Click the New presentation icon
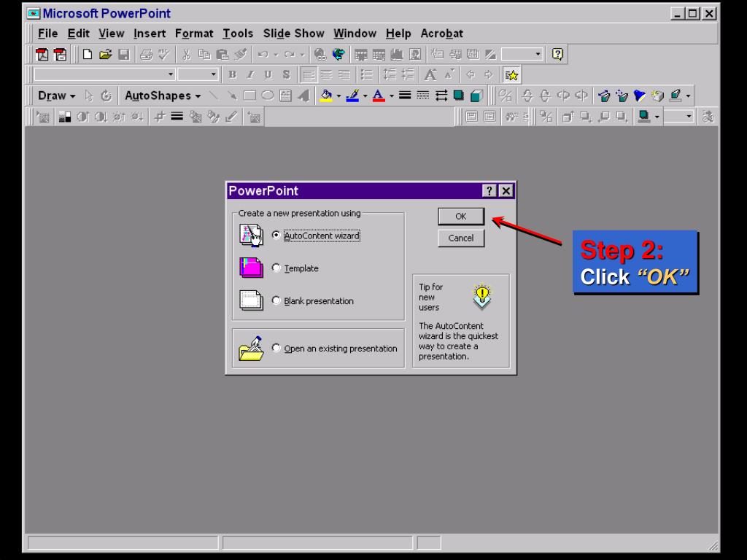 (x=88, y=55)
